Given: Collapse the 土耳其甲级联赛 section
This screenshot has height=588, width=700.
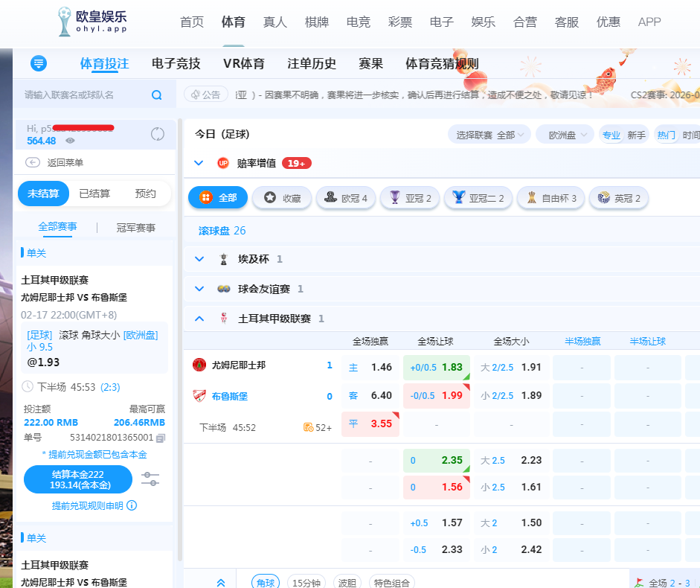Looking at the screenshot, I should click(199, 319).
